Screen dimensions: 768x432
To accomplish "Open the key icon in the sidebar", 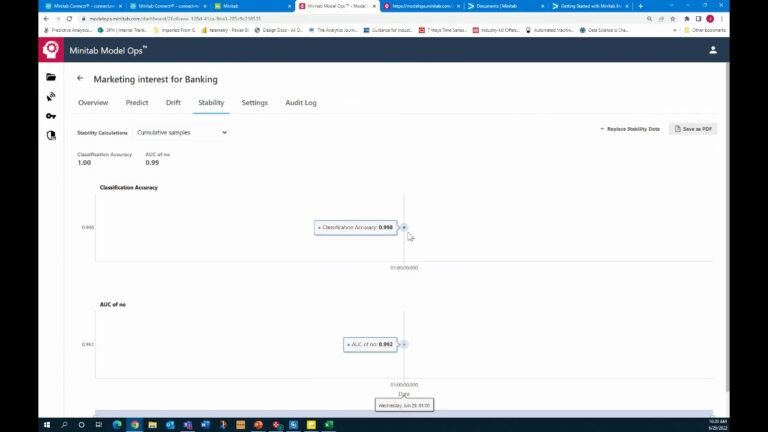I will [51, 116].
